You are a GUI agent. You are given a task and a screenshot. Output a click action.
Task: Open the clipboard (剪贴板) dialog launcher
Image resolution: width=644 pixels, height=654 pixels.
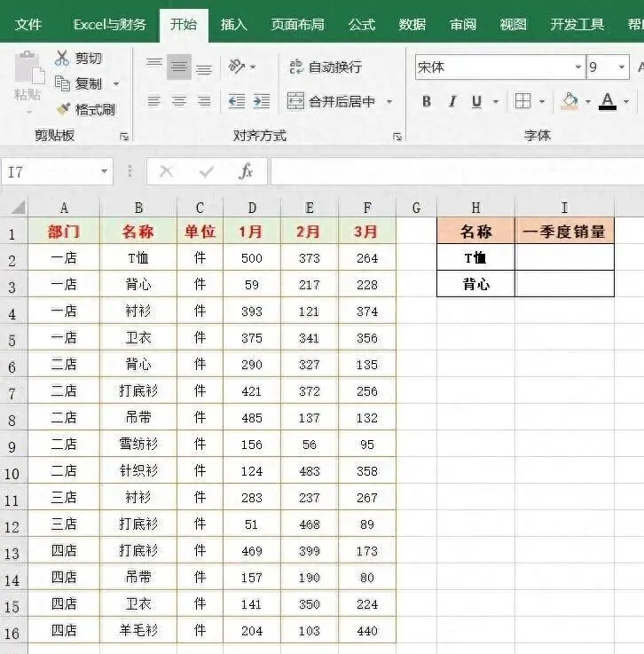[x=124, y=137]
